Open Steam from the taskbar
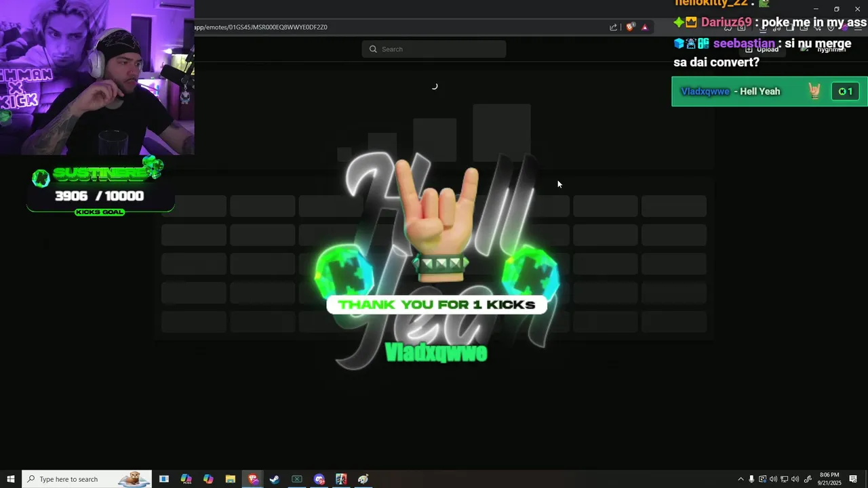Image resolution: width=868 pixels, height=488 pixels. tap(275, 479)
